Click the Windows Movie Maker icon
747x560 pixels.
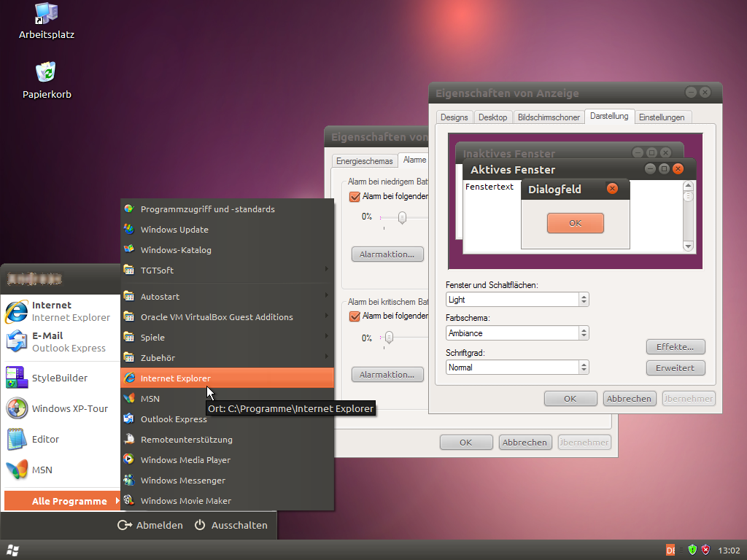click(129, 500)
